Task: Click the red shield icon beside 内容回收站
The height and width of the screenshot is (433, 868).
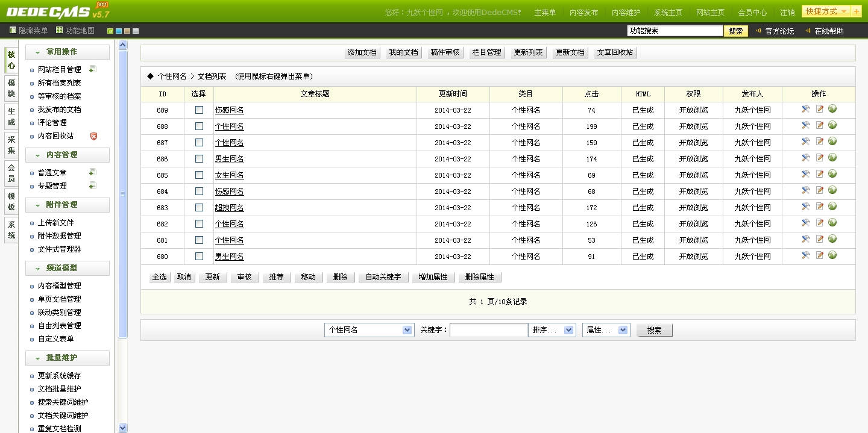Action: click(x=93, y=136)
